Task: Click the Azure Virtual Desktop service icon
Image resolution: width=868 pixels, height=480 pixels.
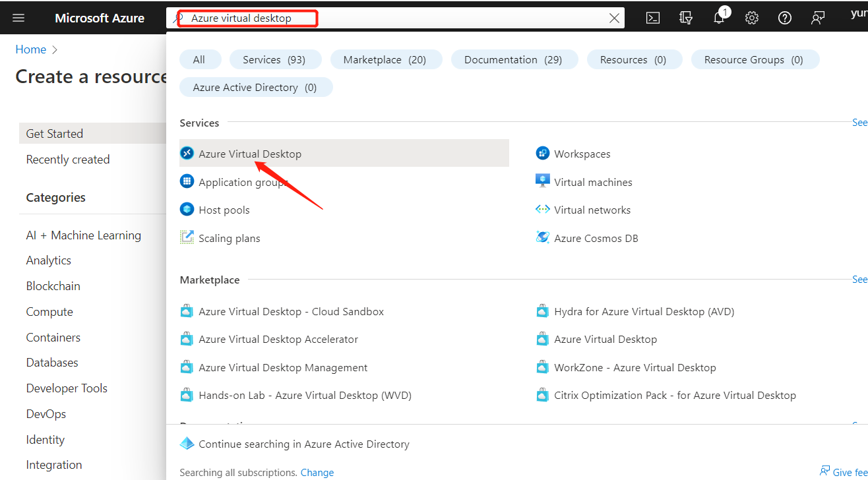Action: pyautogui.click(x=187, y=153)
